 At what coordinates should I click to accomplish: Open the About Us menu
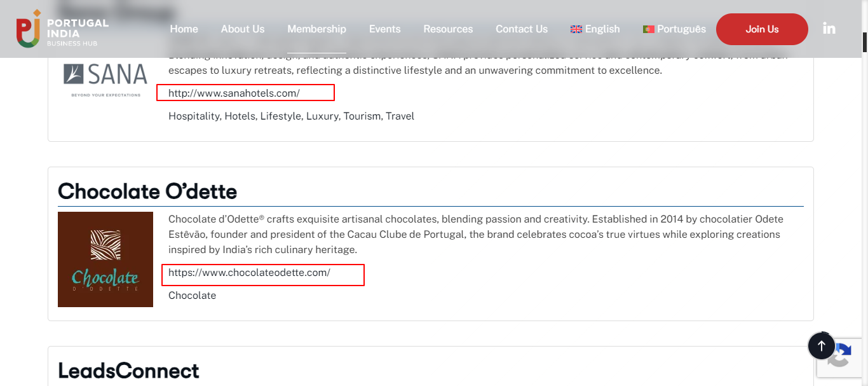tap(243, 29)
